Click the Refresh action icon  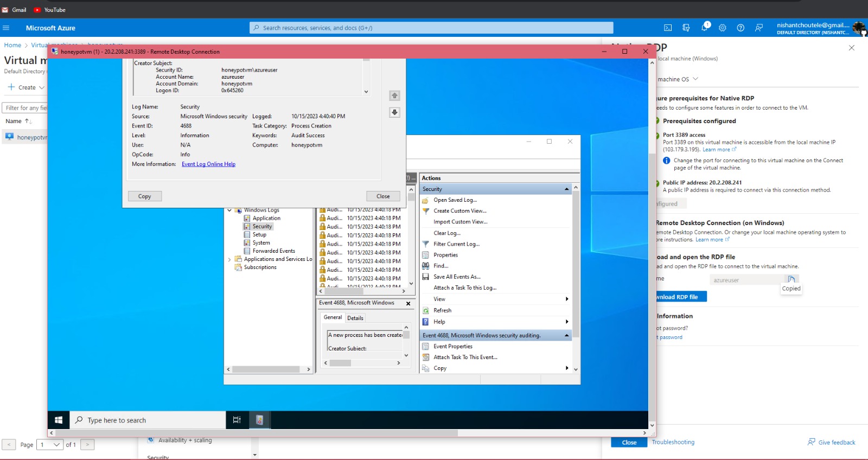click(426, 310)
